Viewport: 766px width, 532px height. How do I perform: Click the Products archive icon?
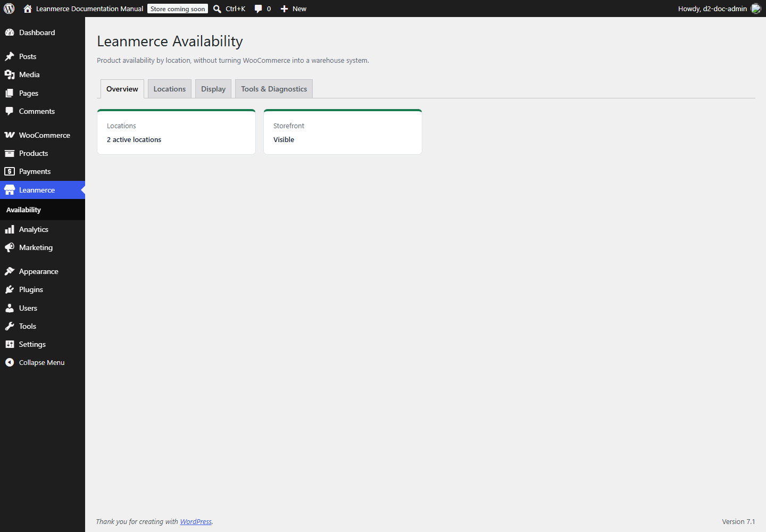click(x=10, y=153)
